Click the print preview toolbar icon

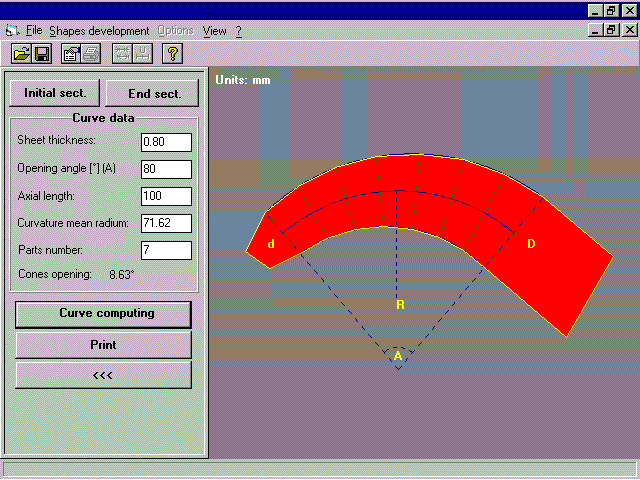coord(71,53)
